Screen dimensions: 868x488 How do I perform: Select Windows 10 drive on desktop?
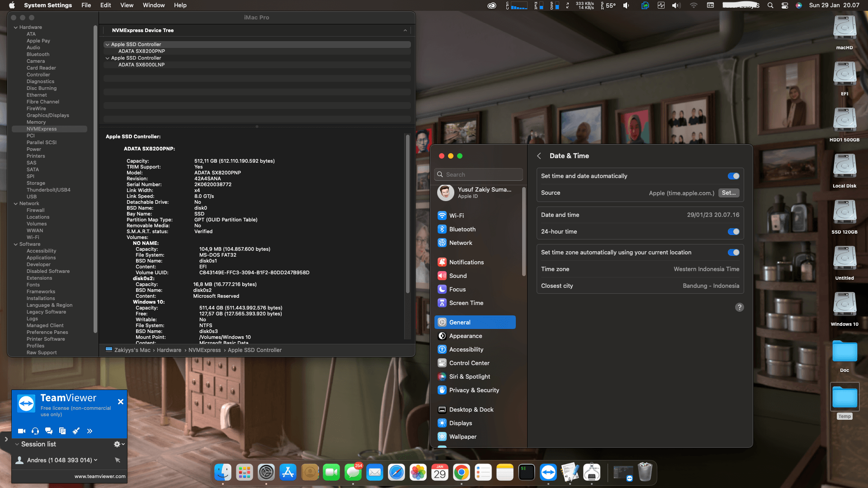pos(844,309)
